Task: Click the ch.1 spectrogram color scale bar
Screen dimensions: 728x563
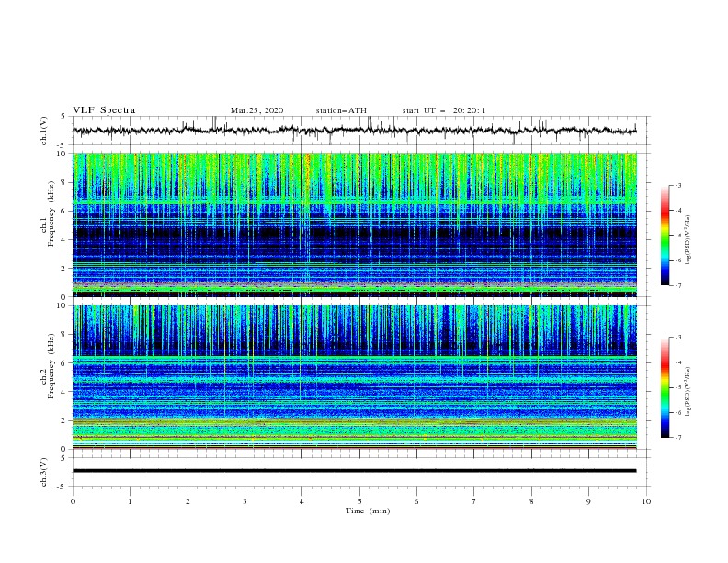Action: 665,235
